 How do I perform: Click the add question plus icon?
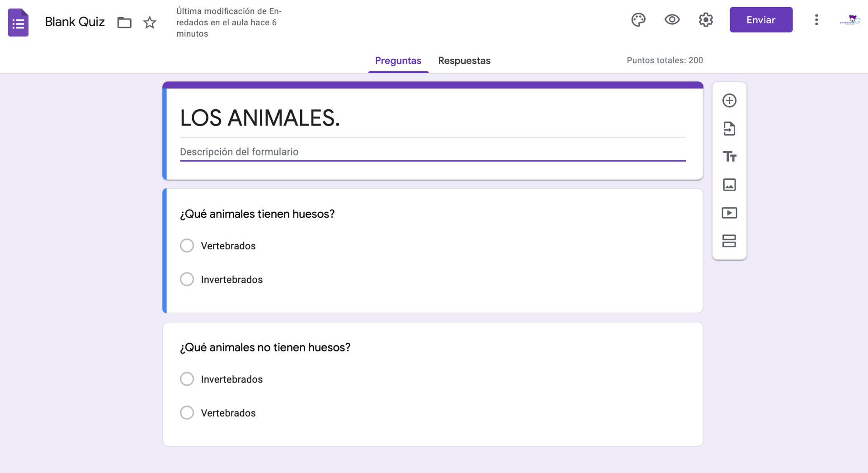729,100
